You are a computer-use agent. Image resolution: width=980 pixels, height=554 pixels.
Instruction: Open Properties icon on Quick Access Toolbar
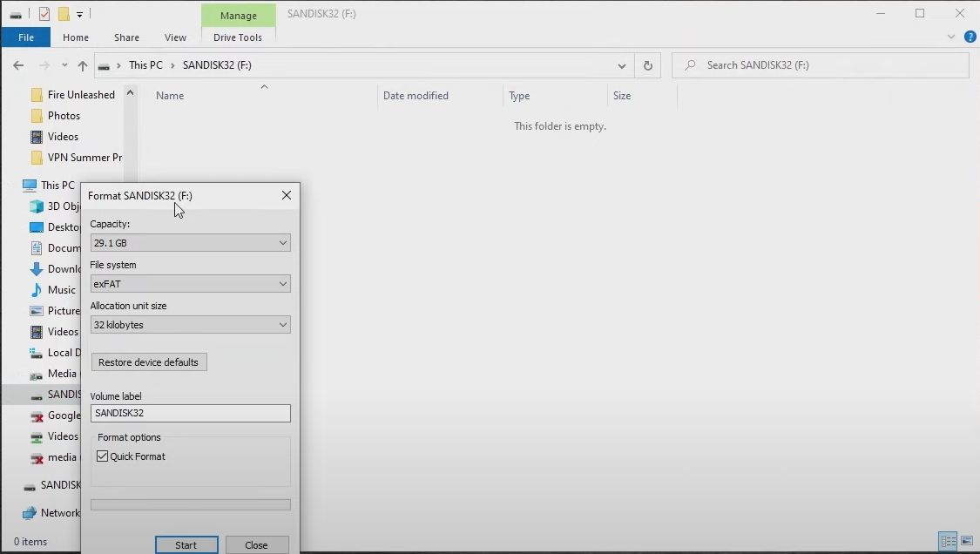44,13
